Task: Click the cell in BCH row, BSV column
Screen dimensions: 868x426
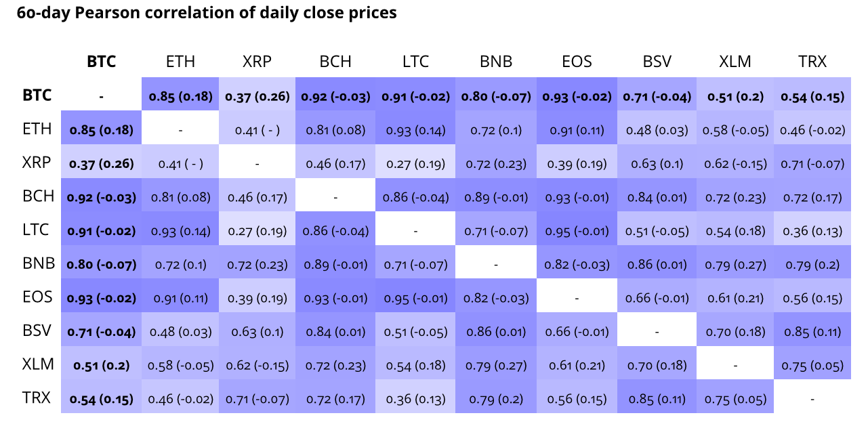Action: point(657,197)
